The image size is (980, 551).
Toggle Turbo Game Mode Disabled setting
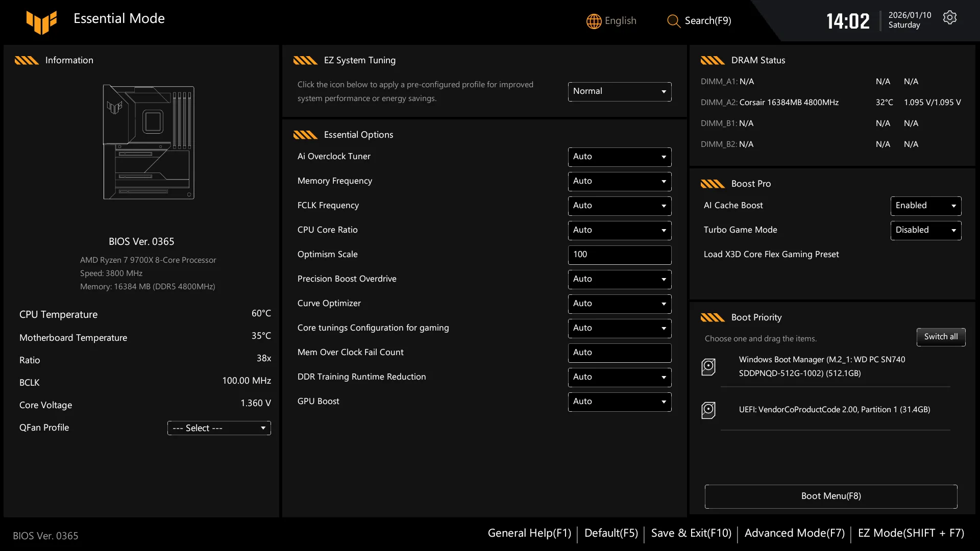tap(926, 230)
